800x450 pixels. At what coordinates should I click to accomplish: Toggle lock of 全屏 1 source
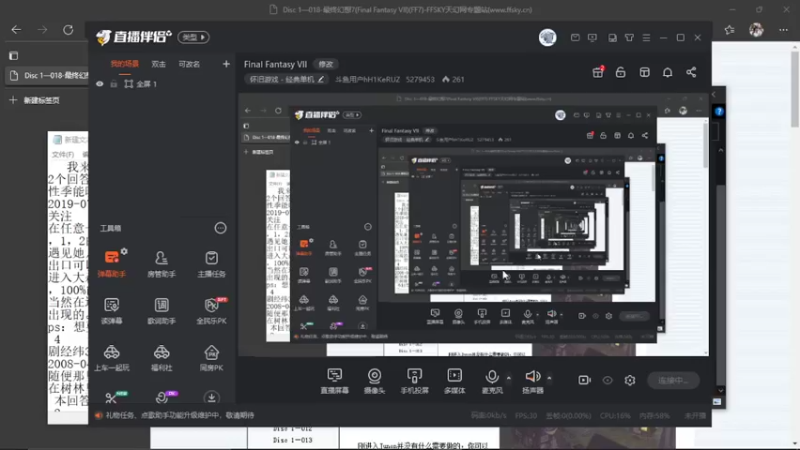[x=114, y=84]
